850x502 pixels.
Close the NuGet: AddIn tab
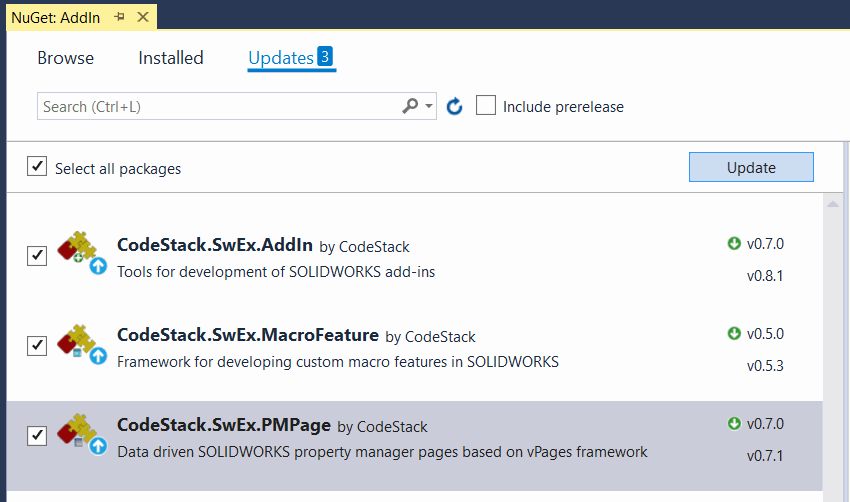(x=143, y=17)
